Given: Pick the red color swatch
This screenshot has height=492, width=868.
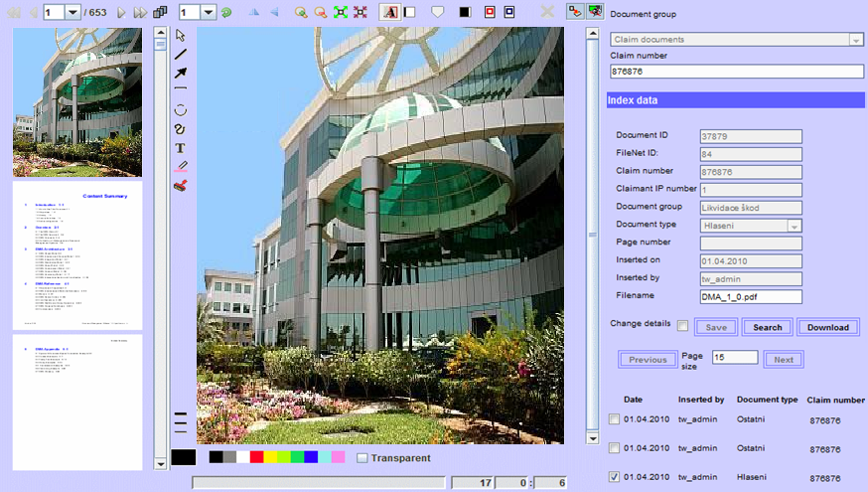Looking at the screenshot, I should pos(256,457).
